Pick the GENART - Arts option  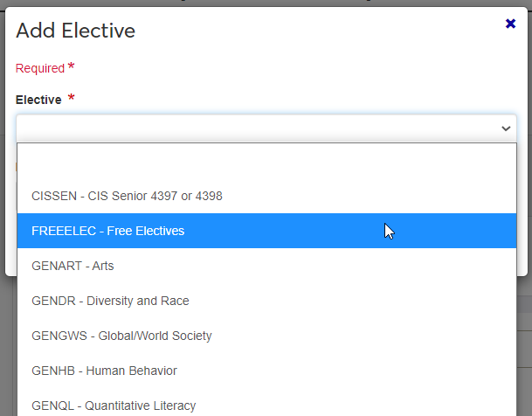(73, 266)
